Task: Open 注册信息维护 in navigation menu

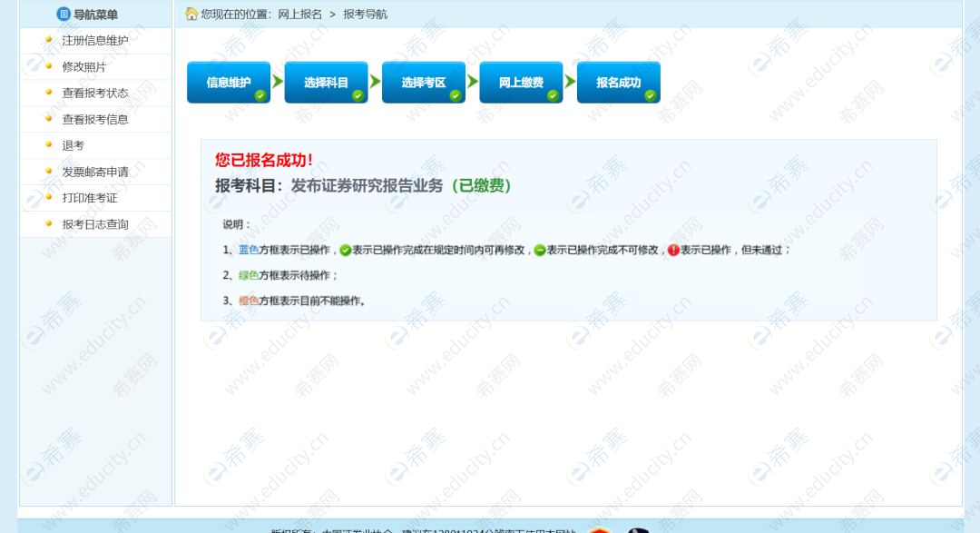Action: [94, 40]
